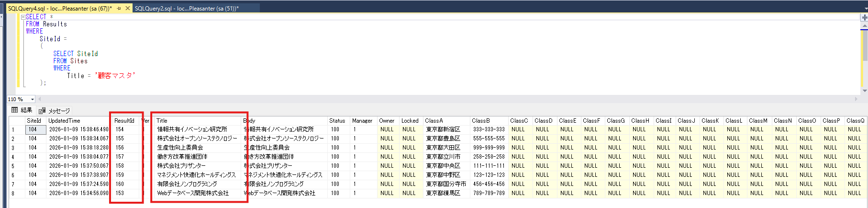Click the Owner column header
This screenshot has height=208, width=868.
[x=388, y=121]
